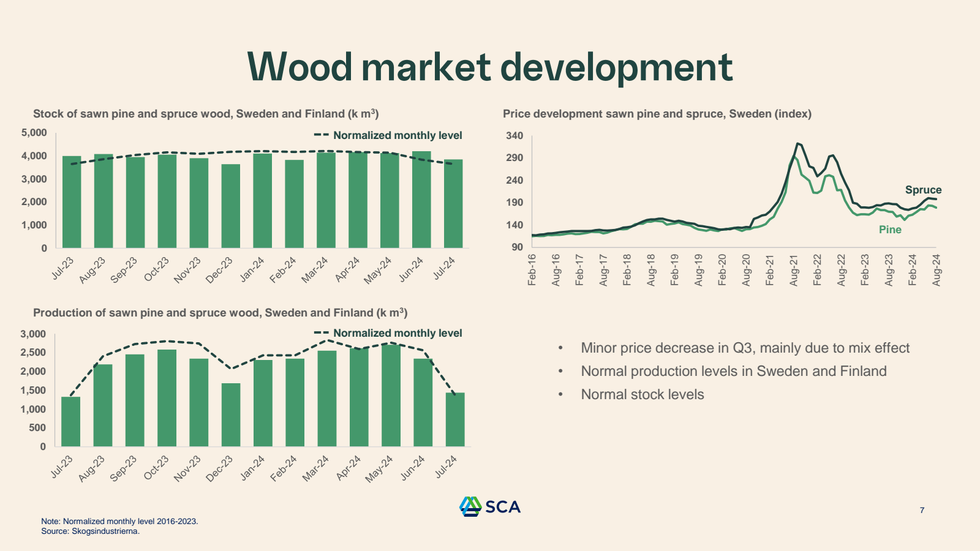
Task: Click the '1,500' y-axis value in the production chart
Action: point(33,391)
